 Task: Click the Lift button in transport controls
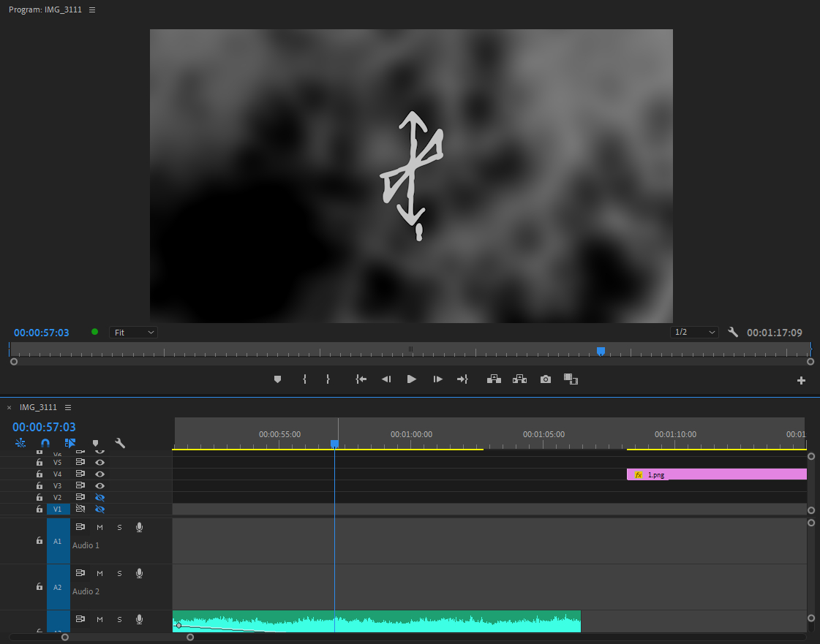(x=494, y=379)
